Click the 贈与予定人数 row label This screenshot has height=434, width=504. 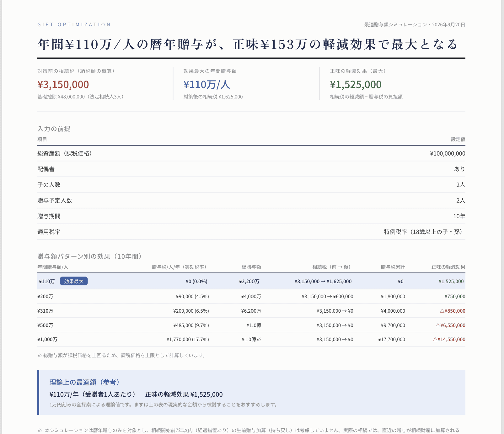55,200
